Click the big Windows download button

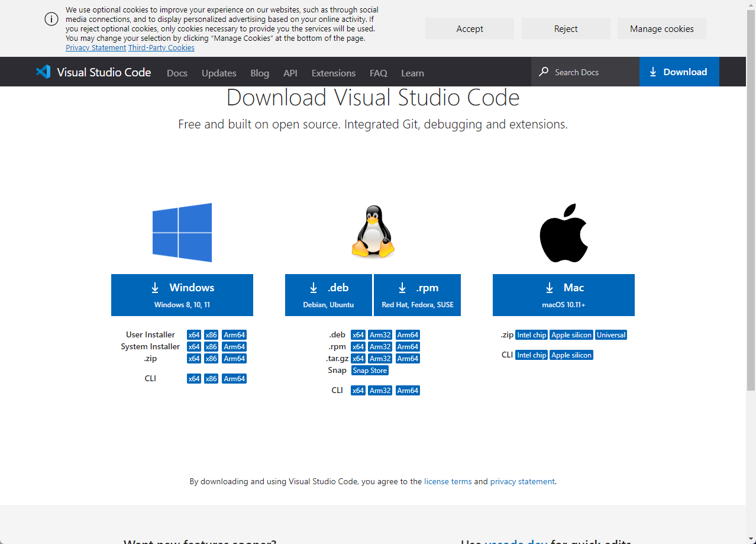coord(182,295)
